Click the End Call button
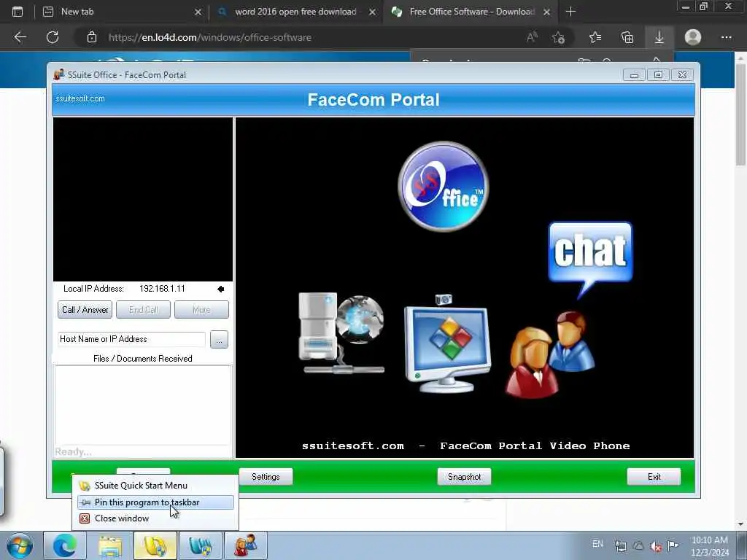 (x=144, y=309)
